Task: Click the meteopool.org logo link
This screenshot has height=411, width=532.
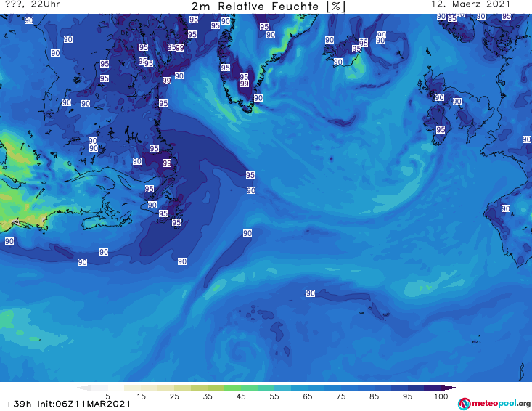Action: pos(494,404)
